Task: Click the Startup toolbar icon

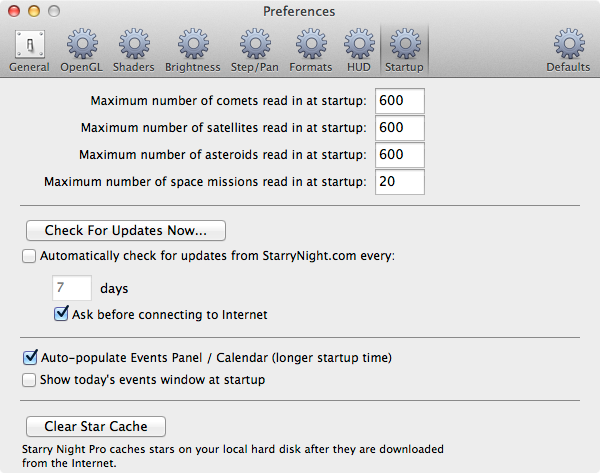Action: (405, 50)
